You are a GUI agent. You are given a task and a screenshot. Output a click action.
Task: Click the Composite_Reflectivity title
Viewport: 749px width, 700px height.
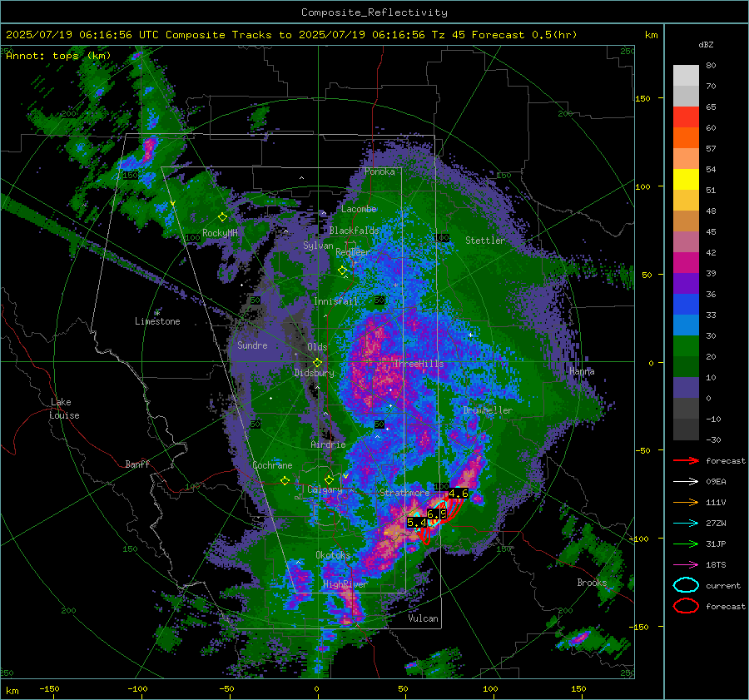374,12
